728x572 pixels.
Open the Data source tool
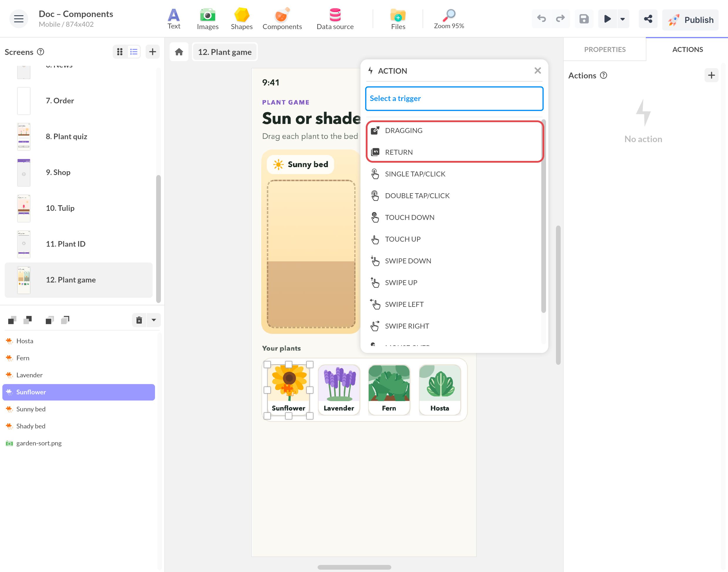pos(335,19)
